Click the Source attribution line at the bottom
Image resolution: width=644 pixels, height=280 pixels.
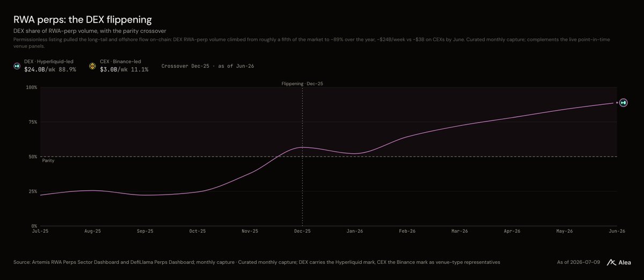coord(257,262)
